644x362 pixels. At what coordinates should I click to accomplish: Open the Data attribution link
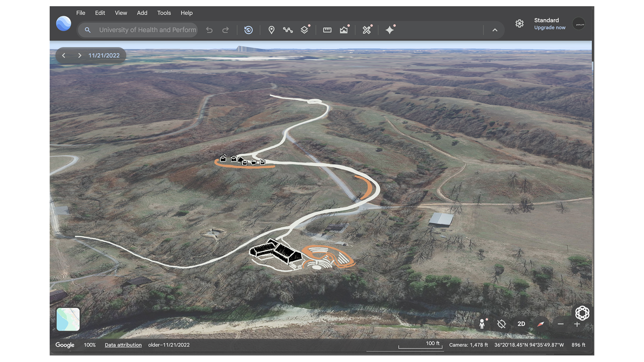(x=123, y=345)
